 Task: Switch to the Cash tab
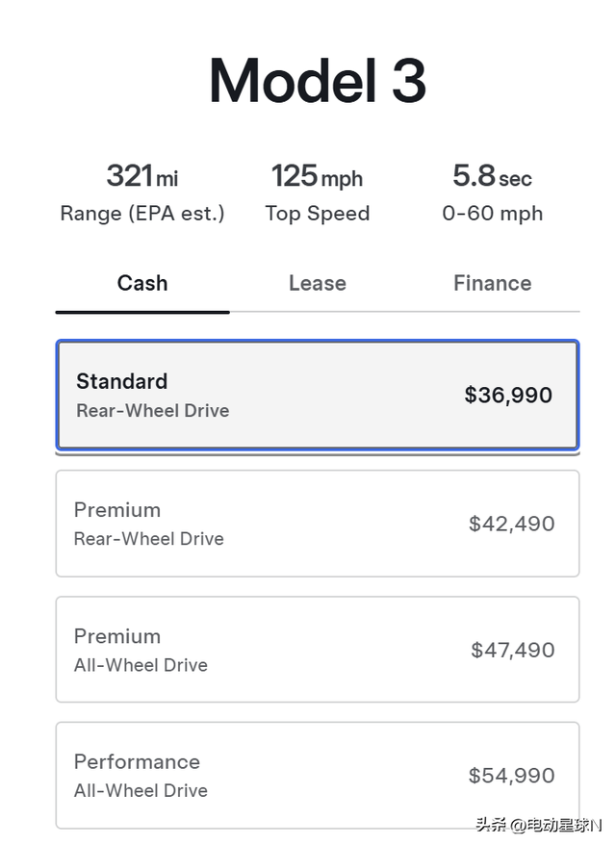(142, 283)
